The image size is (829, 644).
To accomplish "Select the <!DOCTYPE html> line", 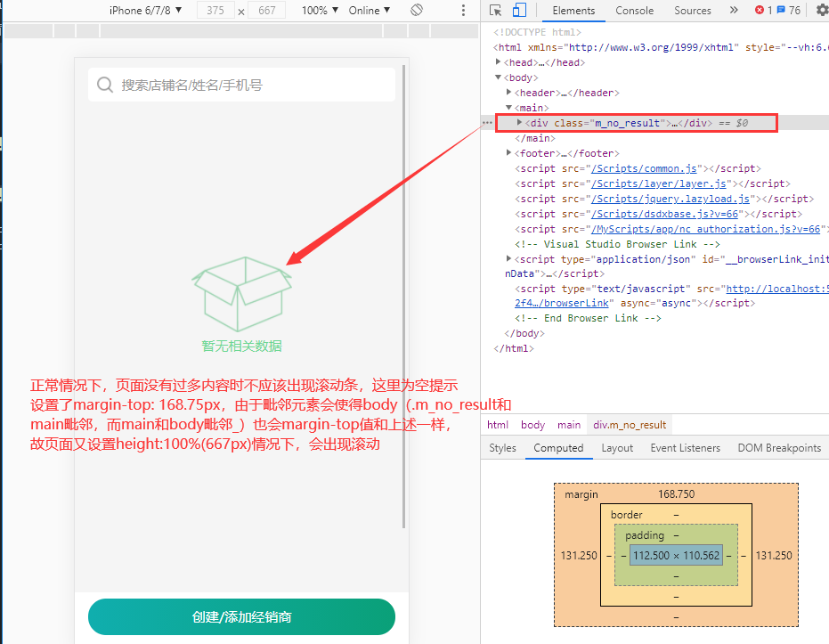I will 537,32.
